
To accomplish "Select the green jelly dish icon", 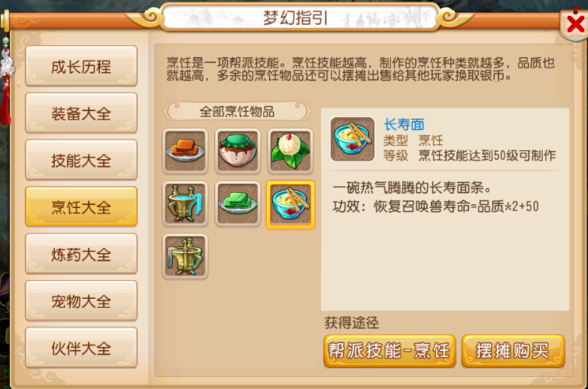I will coord(238,204).
